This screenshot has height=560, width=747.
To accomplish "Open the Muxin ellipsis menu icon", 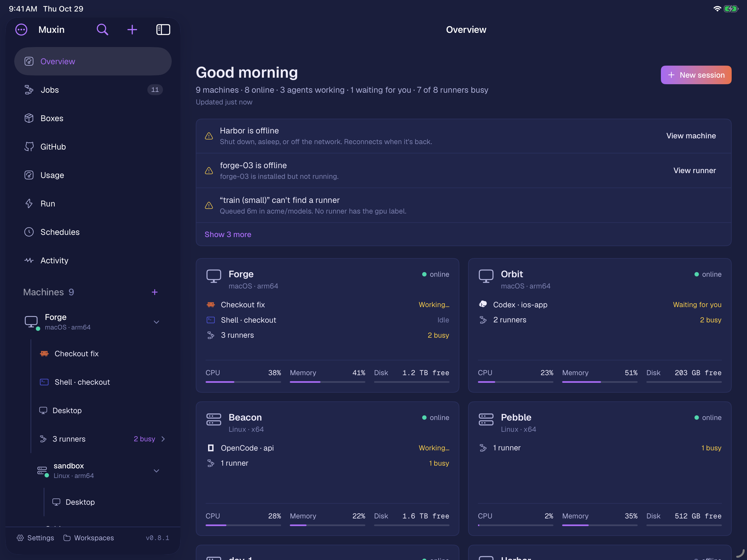I will click(21, 30).
